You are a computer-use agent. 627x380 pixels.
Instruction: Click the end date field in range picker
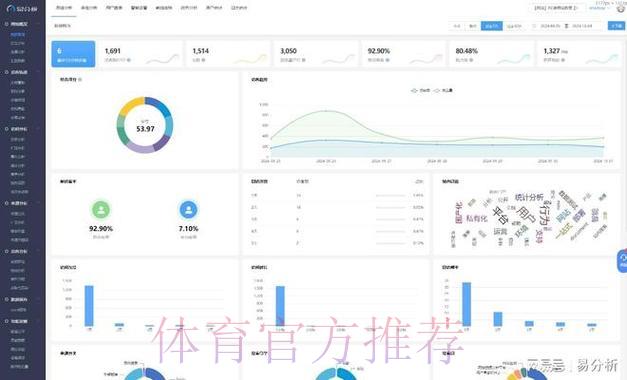click(x=582, y=26)
